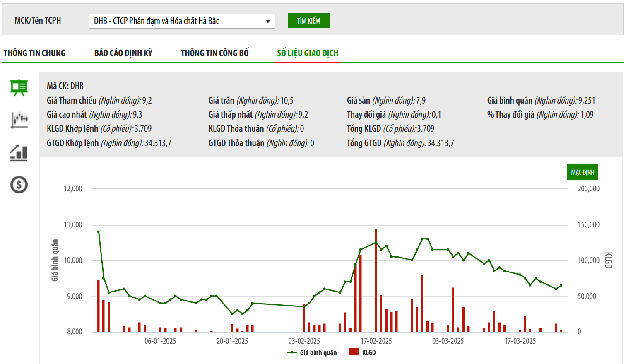Go to the THÔNG TIN CÔNG BỐ tab

(214, 53)
